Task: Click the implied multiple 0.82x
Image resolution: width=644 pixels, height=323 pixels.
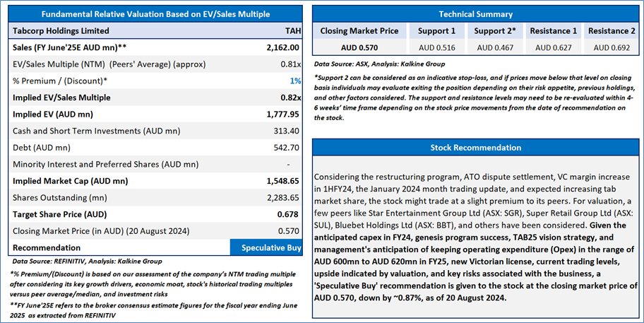Action: [291, 98]
